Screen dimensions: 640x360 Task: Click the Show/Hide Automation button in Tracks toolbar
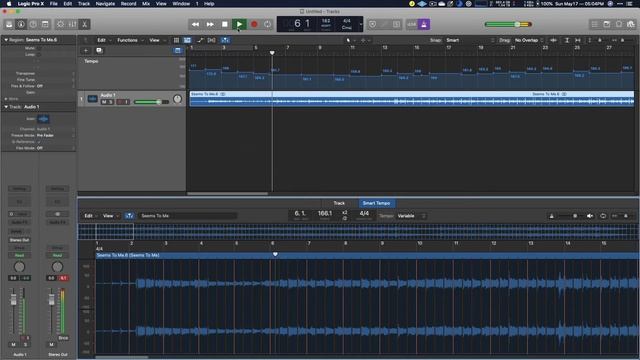(200, 40)
